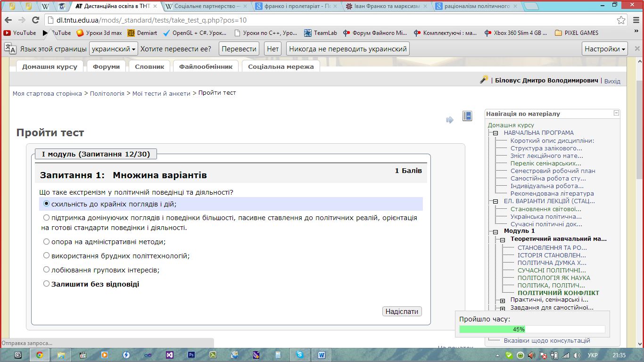Open Політологія breadcrumb link

click(107, 93)
